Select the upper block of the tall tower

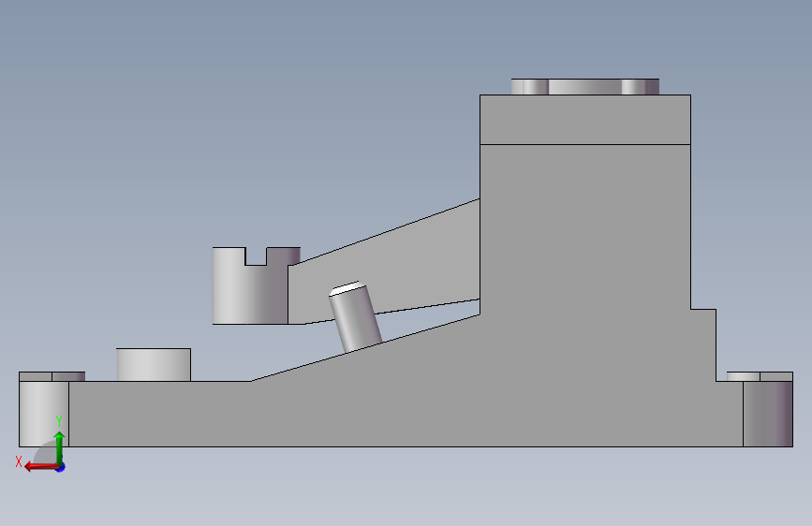pyautogui.click(x=585, y=120)
